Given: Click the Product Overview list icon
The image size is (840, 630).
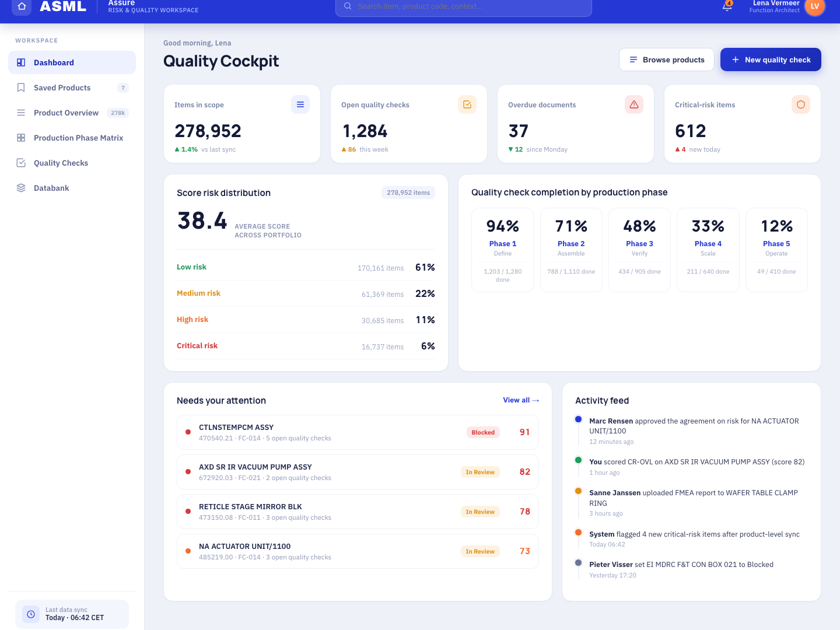Looking at the screenshot, I should (21, 113).
